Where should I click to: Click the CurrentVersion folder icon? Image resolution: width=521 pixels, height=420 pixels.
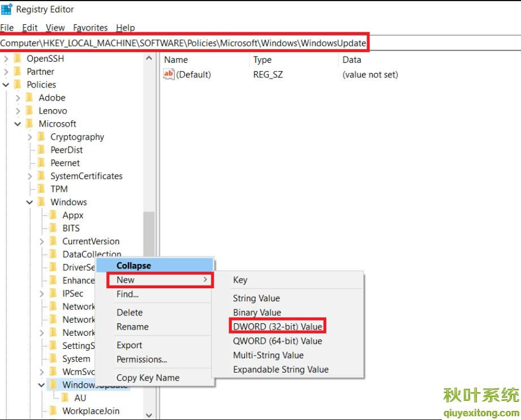pyautogui.click(x=53, y=241)
